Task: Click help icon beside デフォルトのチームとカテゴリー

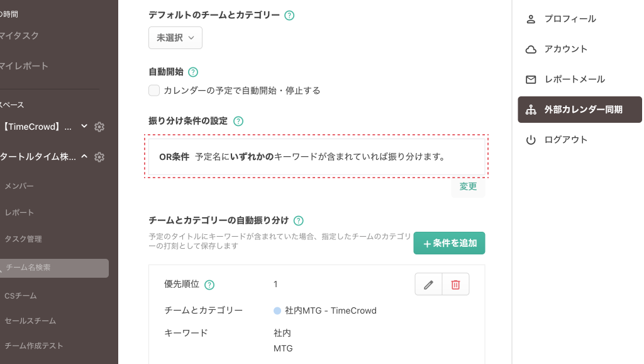Action: coord(289,15)
